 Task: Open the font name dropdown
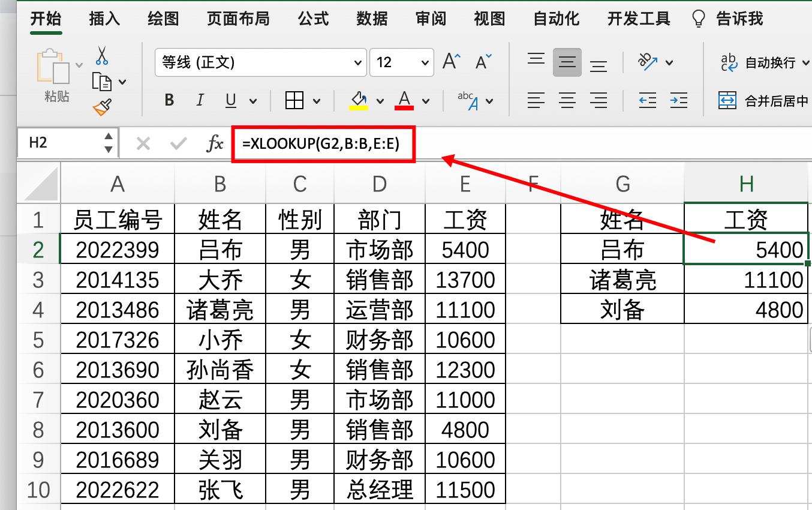359,62
